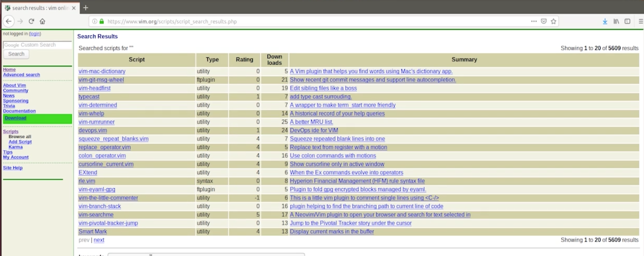Close the vim online search results tab

pos(74,8)
